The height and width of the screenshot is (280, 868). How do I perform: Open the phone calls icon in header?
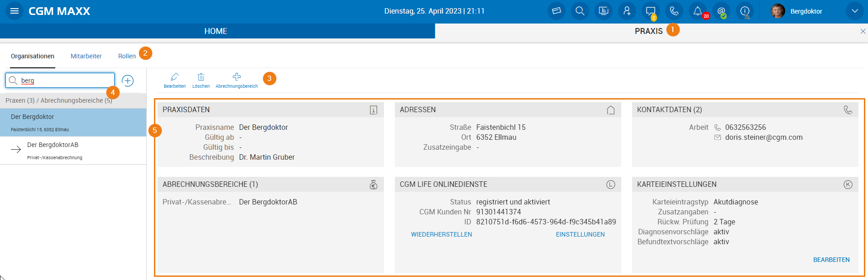coord(674,11)
